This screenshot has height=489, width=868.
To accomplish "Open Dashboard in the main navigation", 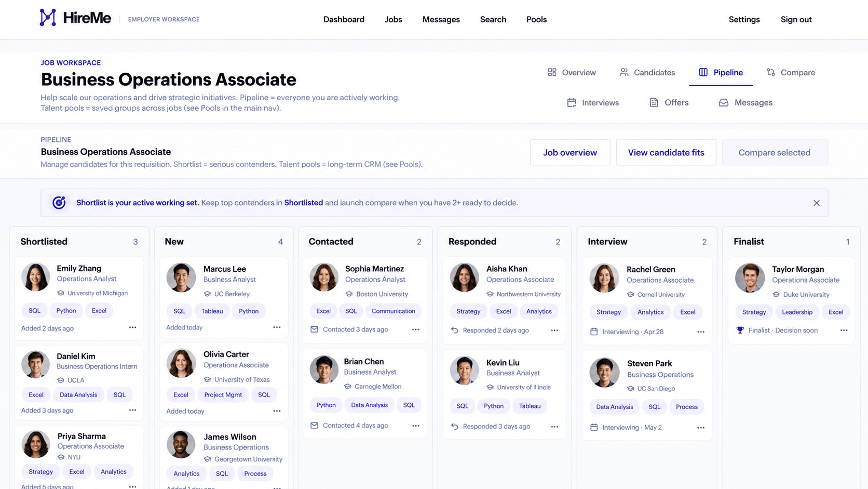I will (x=344, y=19).
